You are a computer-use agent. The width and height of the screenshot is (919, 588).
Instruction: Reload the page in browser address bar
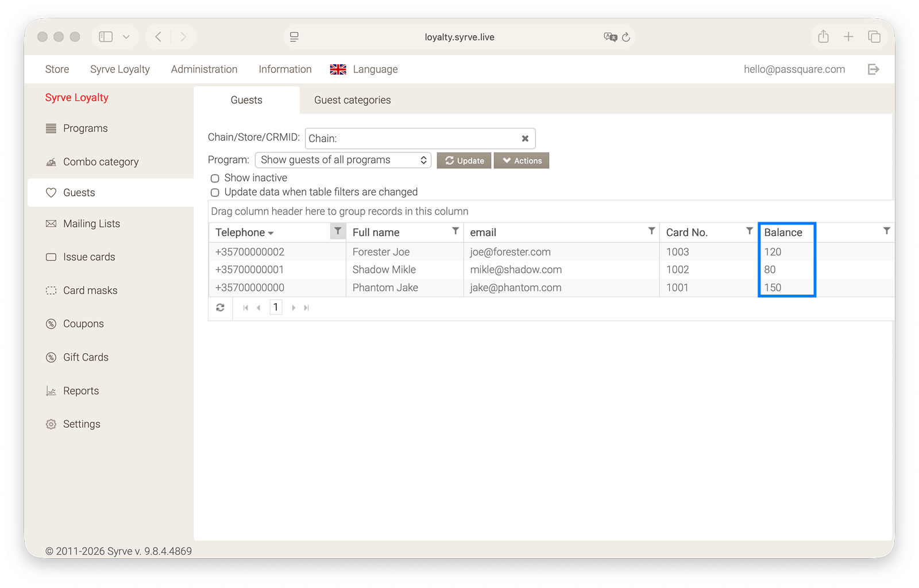click(x=626, y=37)
